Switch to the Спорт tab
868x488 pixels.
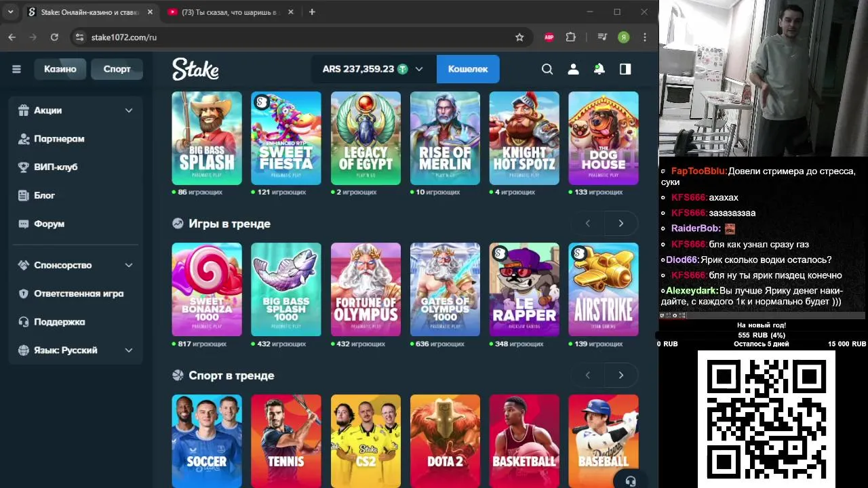point(117,69)
